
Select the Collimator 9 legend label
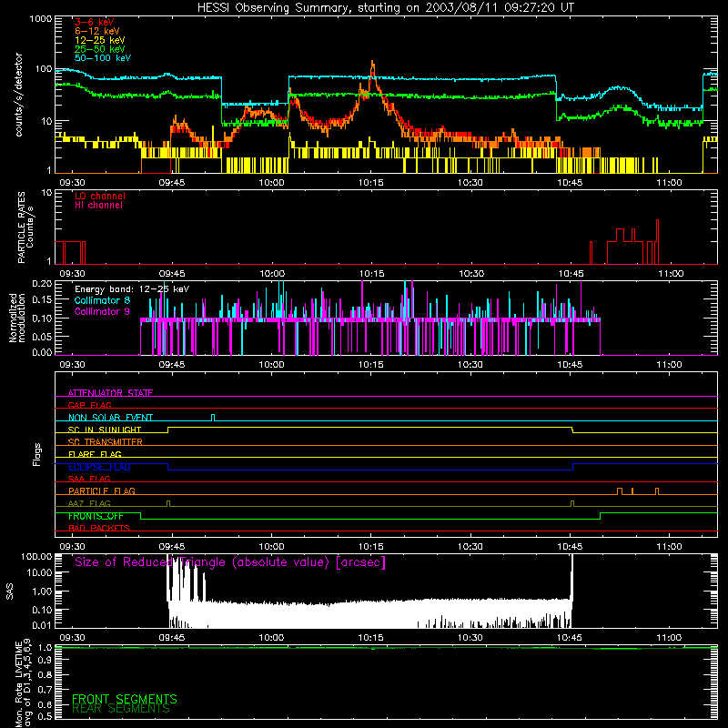tap(102, 311)
